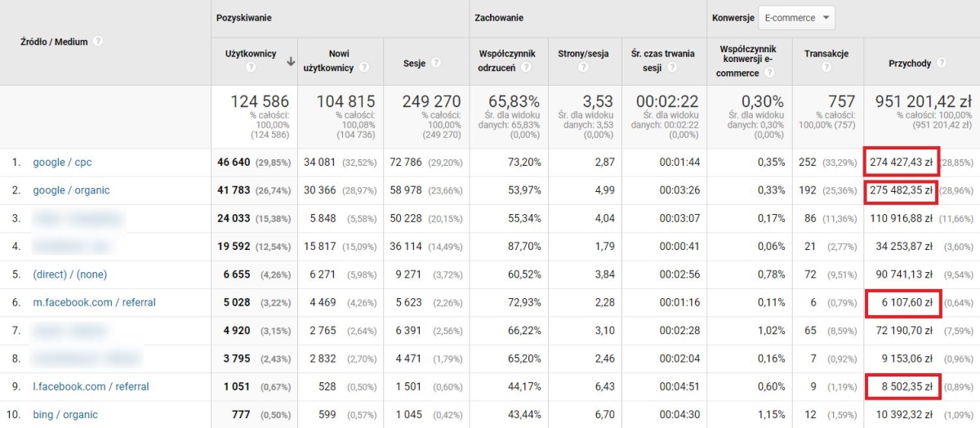The height and width of the screenshot is (428, 980).
Task: Click the Konwersje label
Action: click(733, 17)
